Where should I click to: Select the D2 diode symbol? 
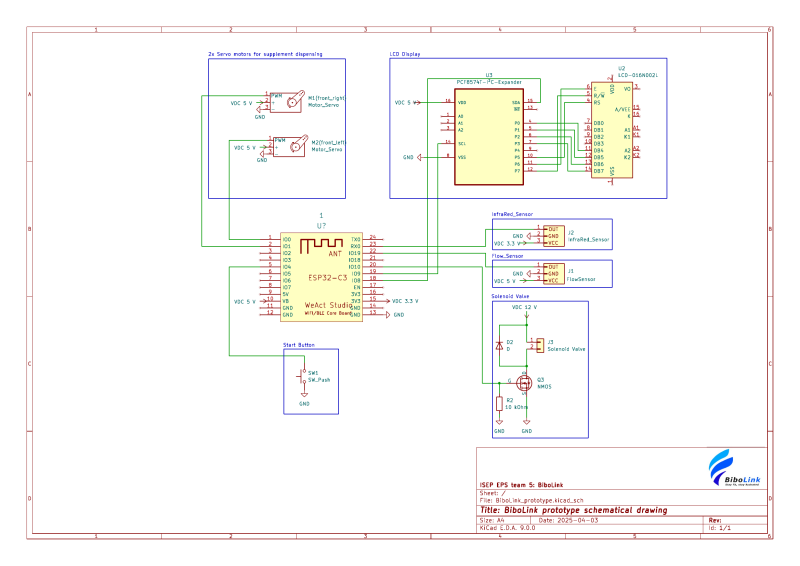point(499,345)
